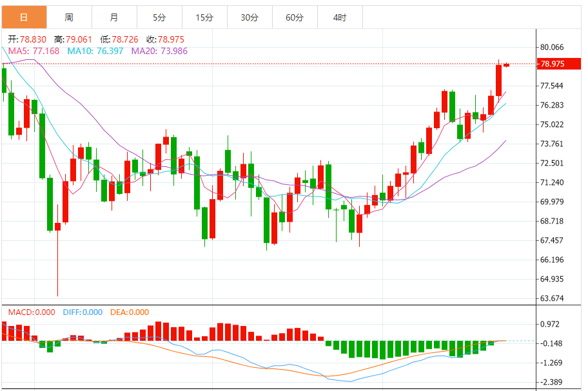
Task: Click the closing price 收:78.975
Action: click(x=165, y=39)
